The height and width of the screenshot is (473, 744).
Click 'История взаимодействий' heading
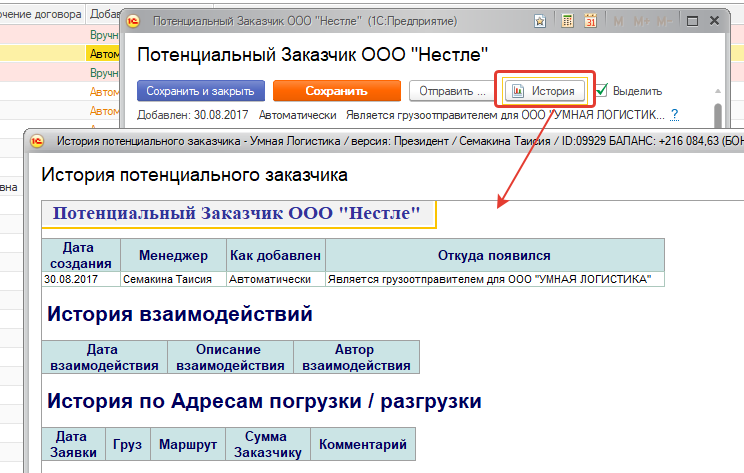pyautogui.click(x=180, y=314)
